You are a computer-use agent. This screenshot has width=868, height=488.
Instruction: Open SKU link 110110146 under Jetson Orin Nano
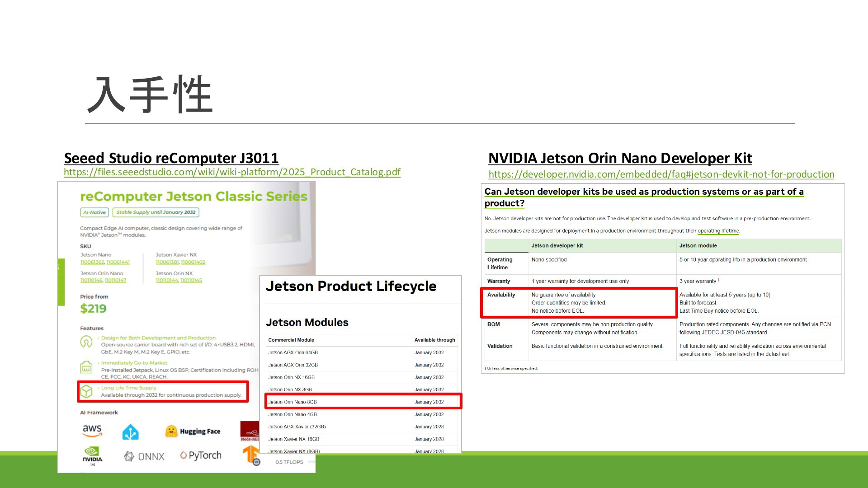[x=91, y=281]
